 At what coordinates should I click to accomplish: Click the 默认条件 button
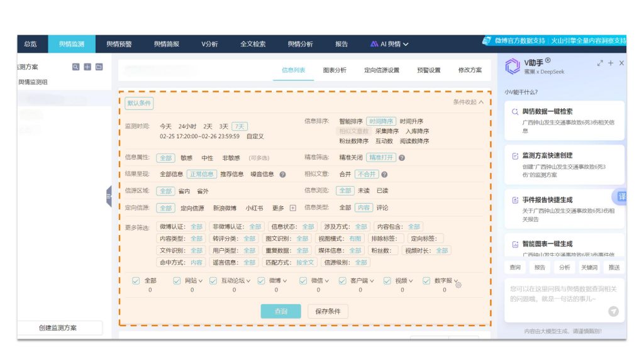pos(139,103)
